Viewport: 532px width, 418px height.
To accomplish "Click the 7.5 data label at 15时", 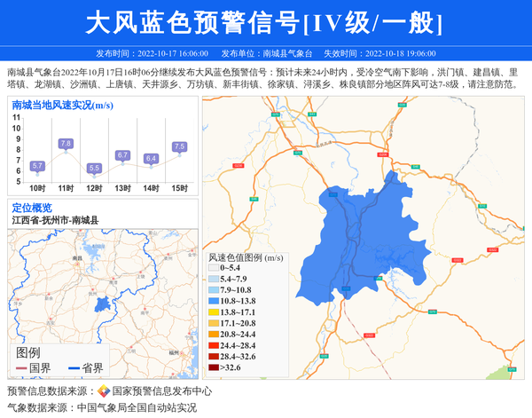I will [179, 146].
